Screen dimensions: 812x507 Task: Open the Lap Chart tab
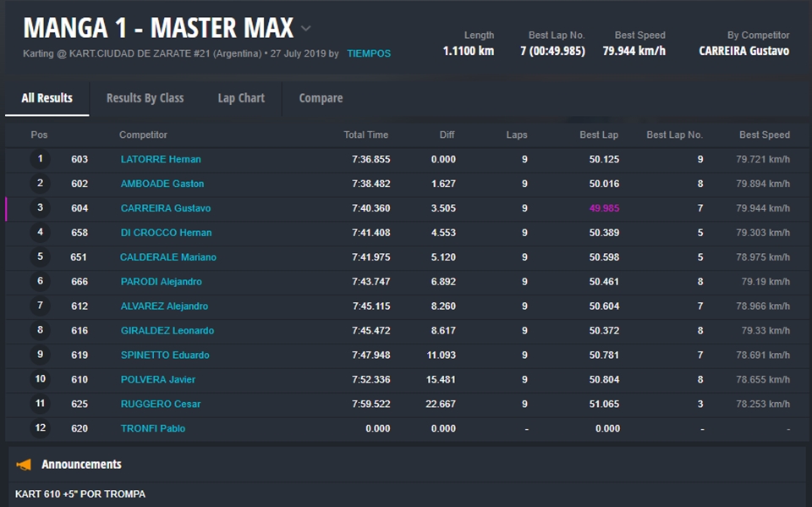(x=241, y=98)
